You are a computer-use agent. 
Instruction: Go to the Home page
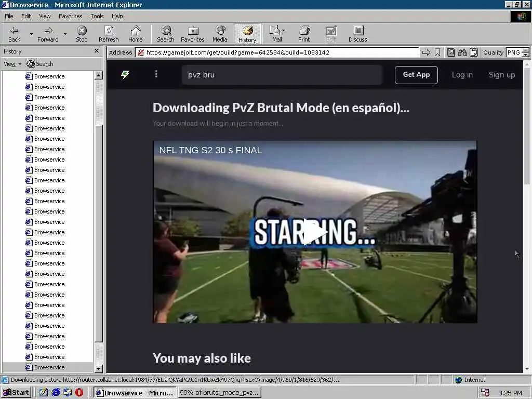coord(136,34)
